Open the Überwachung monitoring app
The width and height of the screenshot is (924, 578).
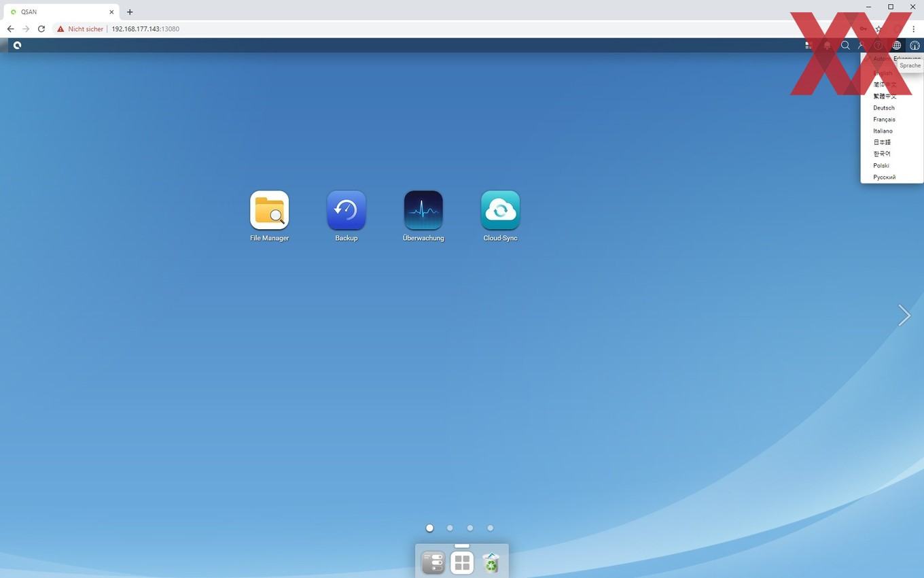click(x=423, y=210)
